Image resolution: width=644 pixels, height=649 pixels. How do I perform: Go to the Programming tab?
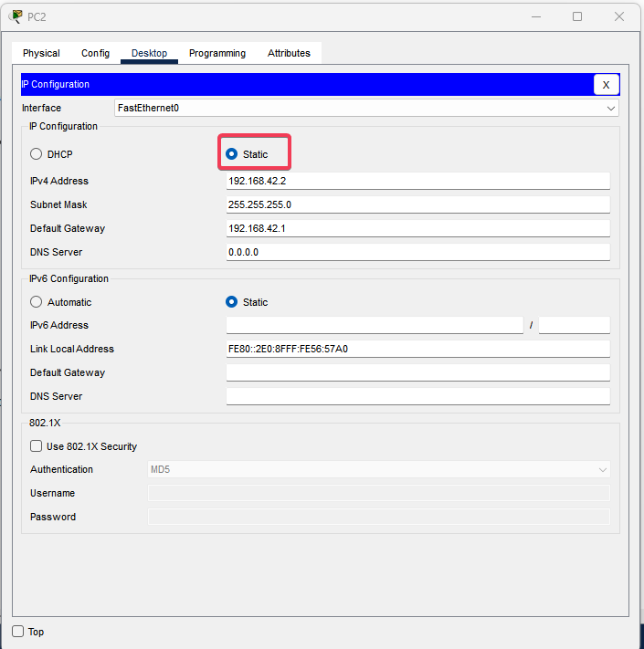pyautogui.click(x=216, y=53)
